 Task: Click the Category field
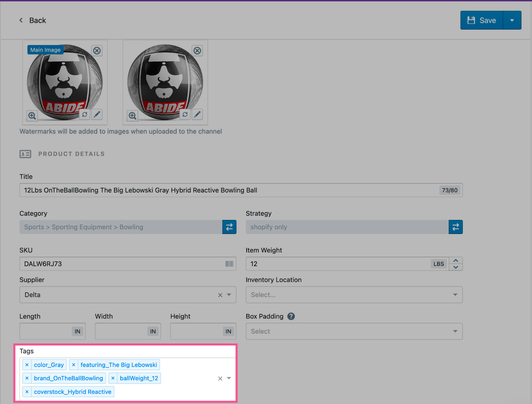121,227
